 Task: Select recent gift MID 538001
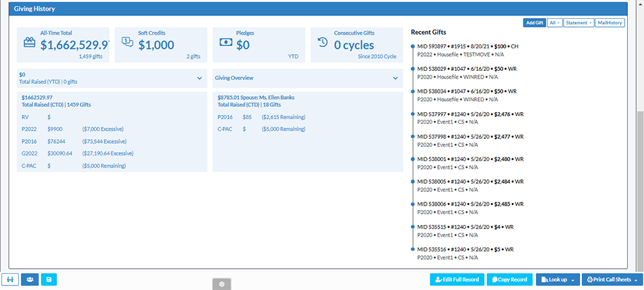pos(470,159)
